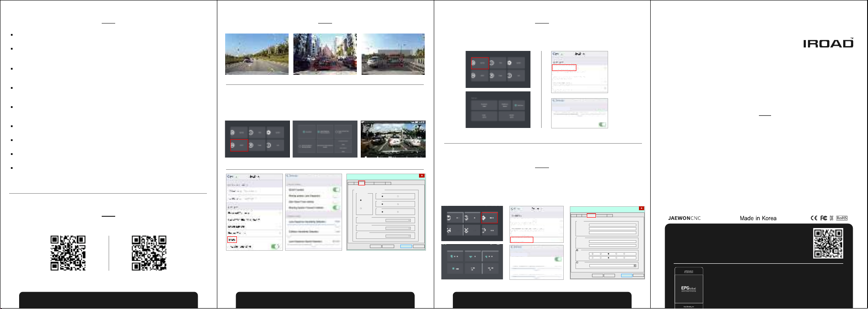Click the CE certification mark
The image size is (868, 309).
pos(814,218)
